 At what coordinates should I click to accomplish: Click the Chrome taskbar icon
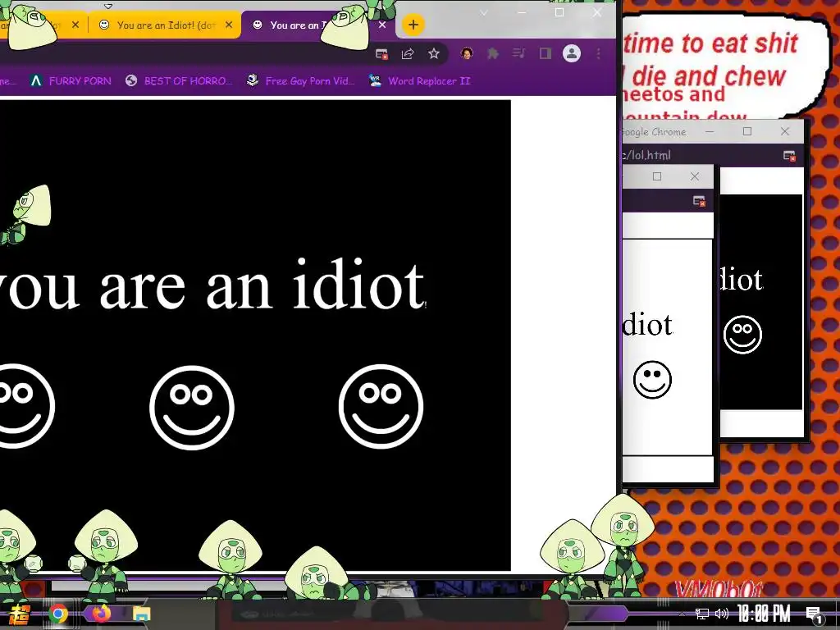pyautogui.click(x=58, y=614)
